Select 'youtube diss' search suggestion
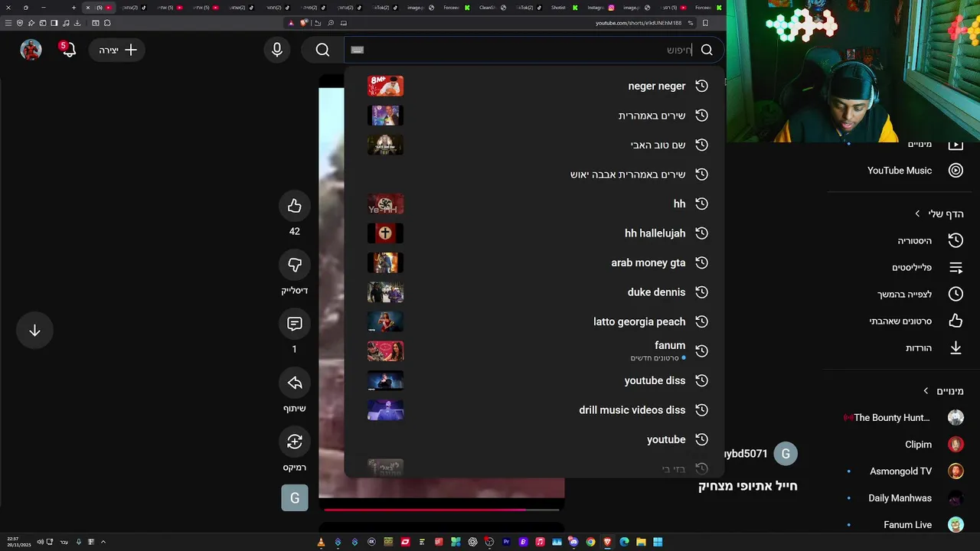The height and width of the screenshot is (551, 980). [534, 380]
